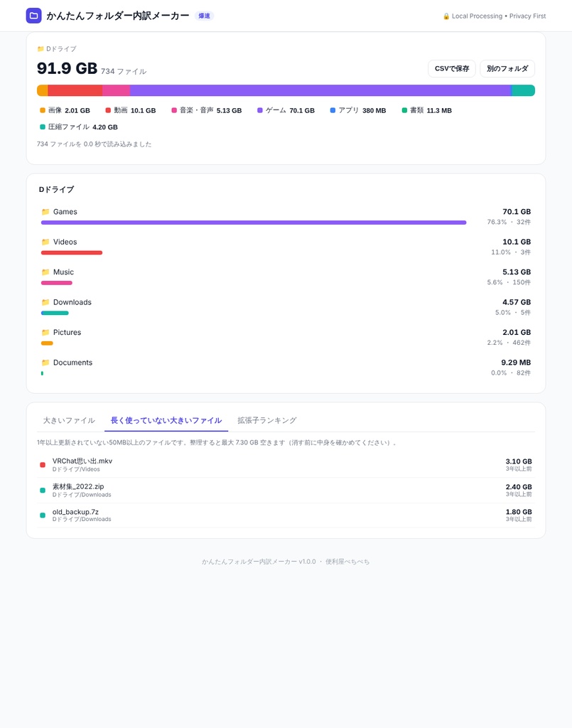Select the 長く使っていない大きいファイル tab
Viewport: 572px width, 728px height.
(166, 421)
